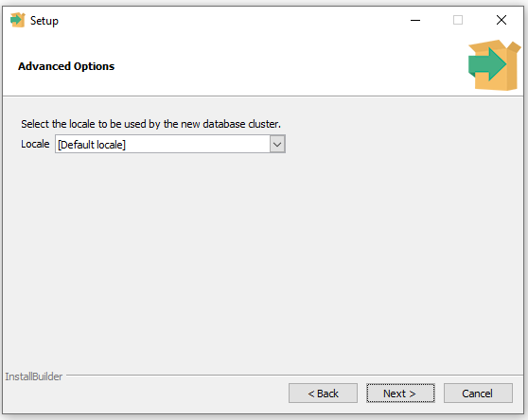528x420 pixels.
Task: Click the Locale field label
Action: 35,144
